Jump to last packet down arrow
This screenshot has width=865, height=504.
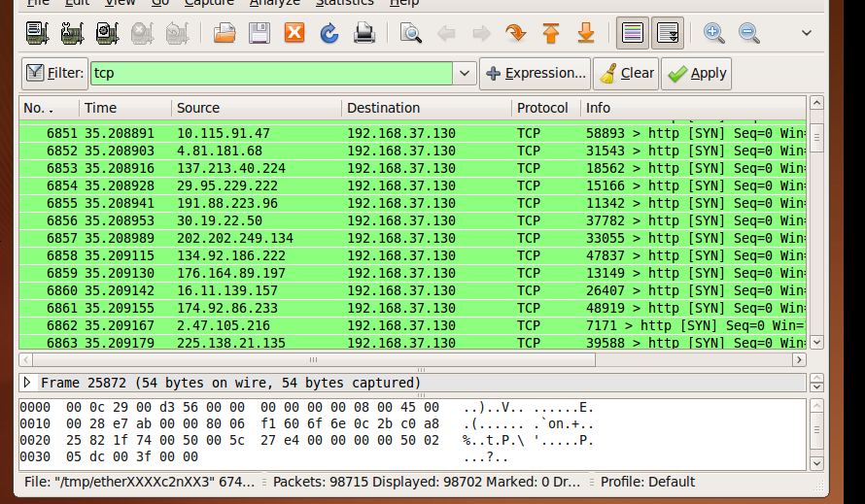[586, 33]
